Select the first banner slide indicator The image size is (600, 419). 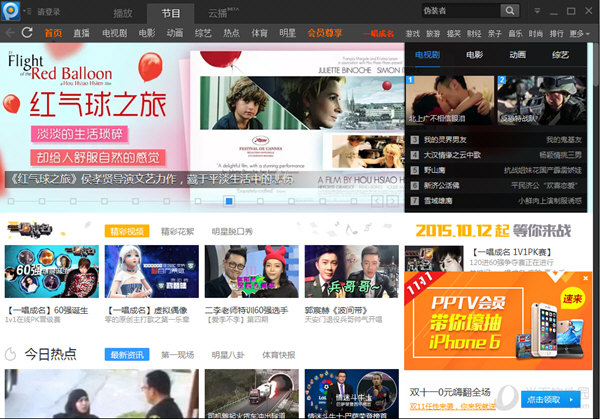click(11, 201)
